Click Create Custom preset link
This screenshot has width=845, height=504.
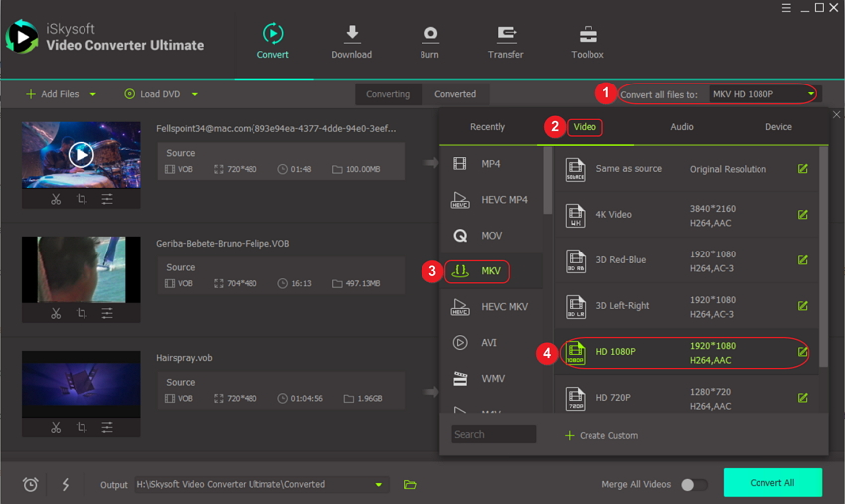[x=601, y=435]
